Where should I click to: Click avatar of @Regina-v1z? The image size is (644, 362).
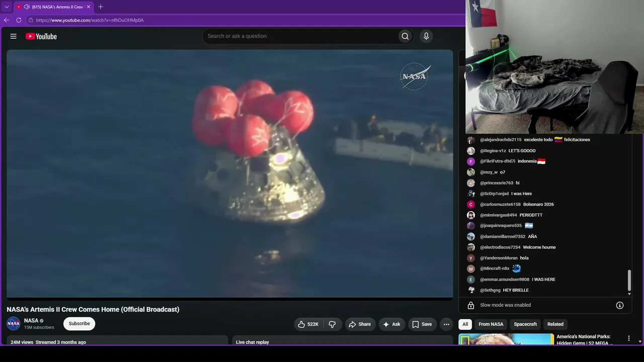pyautogui.click(x=471, y=151)
